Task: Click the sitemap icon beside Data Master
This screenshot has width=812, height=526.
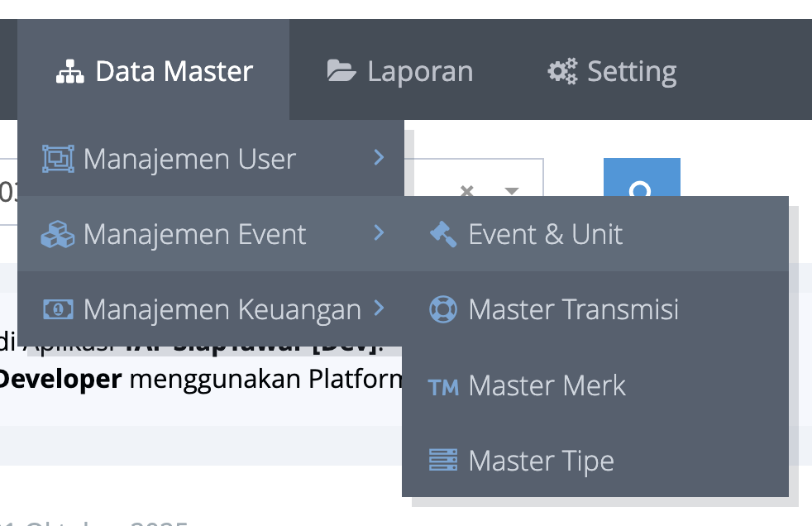Action: (x=70, y=73)
